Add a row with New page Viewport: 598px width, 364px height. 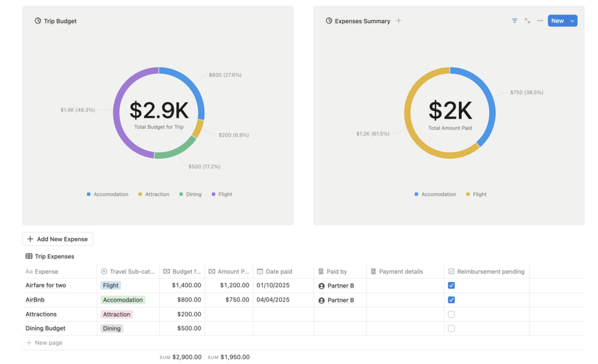point(44,343)
